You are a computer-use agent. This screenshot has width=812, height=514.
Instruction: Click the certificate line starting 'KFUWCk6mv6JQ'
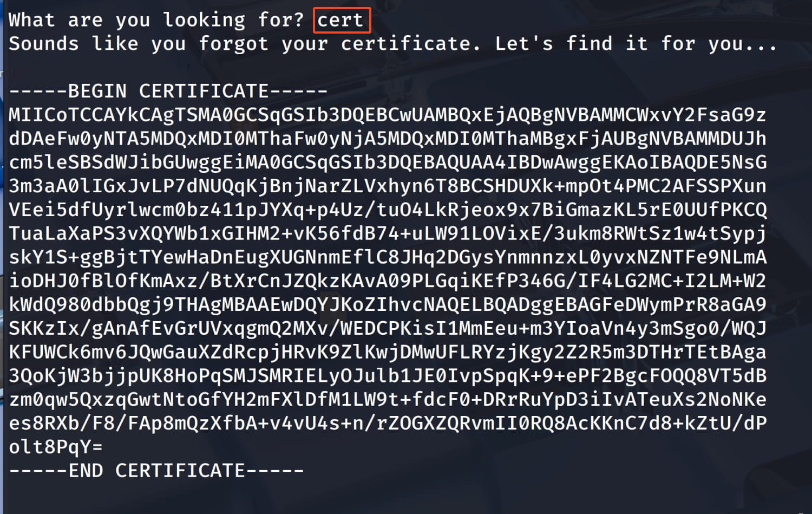[x=388, y=352]
